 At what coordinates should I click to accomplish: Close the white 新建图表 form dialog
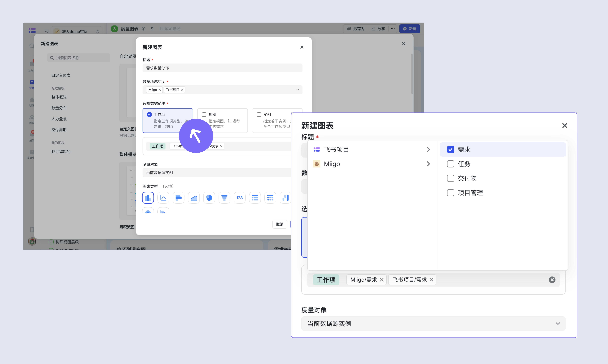tap(302, 47)
